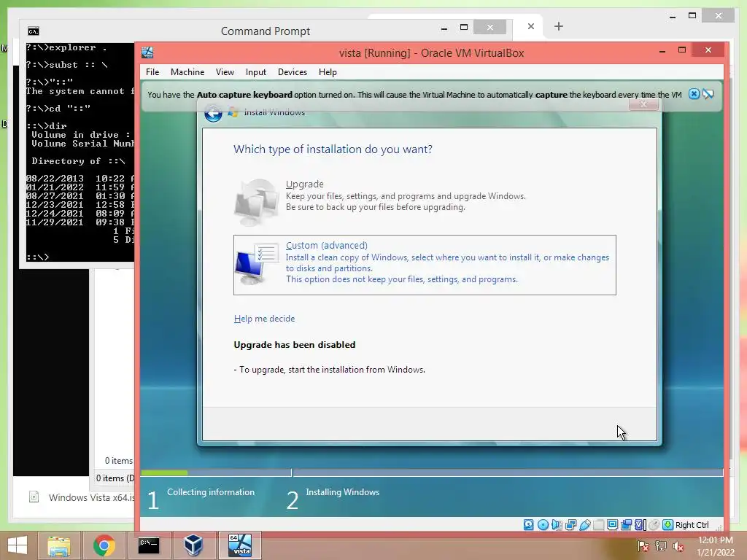Image resolution: width=747 pixels, height=560 pixels.
Task: Click the display monitor icon in VirtualBox status bar
Action: point(612,525)
